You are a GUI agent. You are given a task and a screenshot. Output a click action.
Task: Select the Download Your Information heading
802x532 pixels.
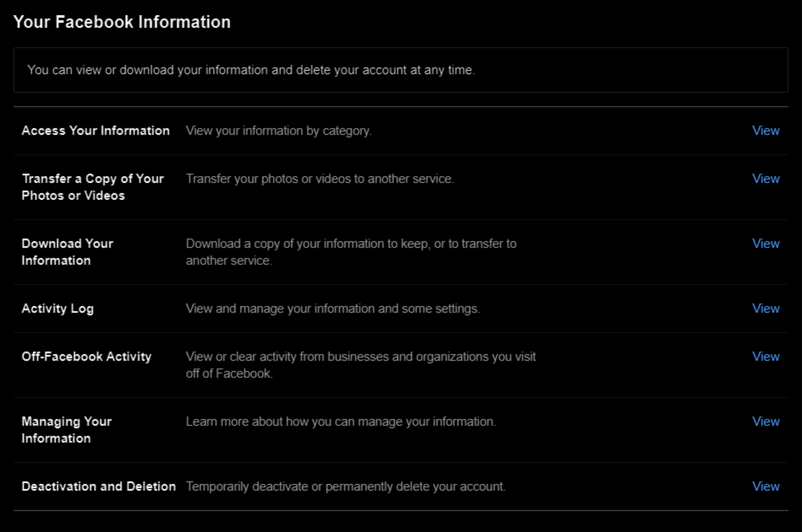(67, 252)
